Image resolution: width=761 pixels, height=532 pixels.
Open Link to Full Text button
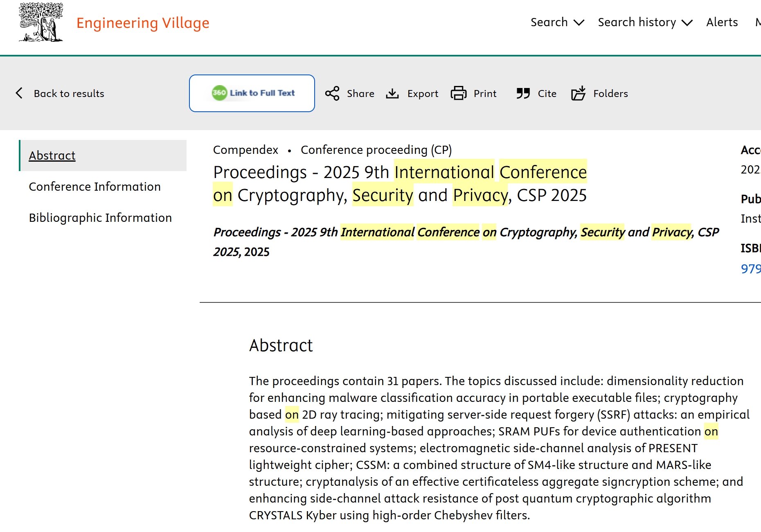point(252,93)
